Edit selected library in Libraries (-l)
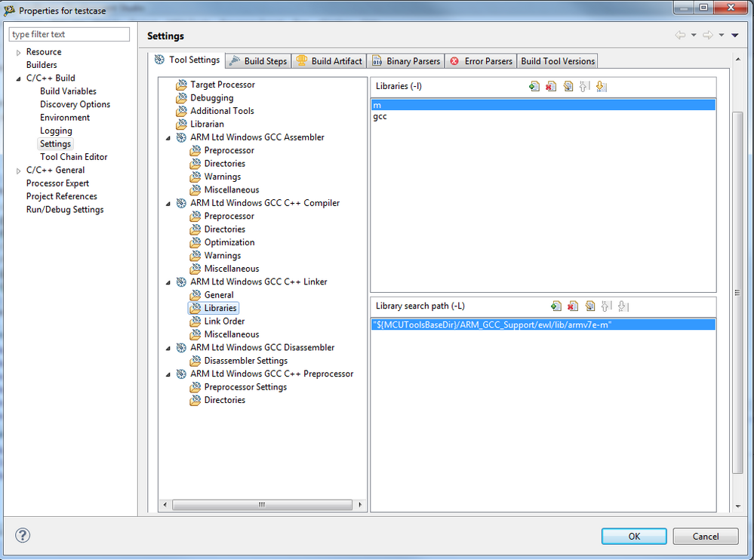 click(568, 87)
